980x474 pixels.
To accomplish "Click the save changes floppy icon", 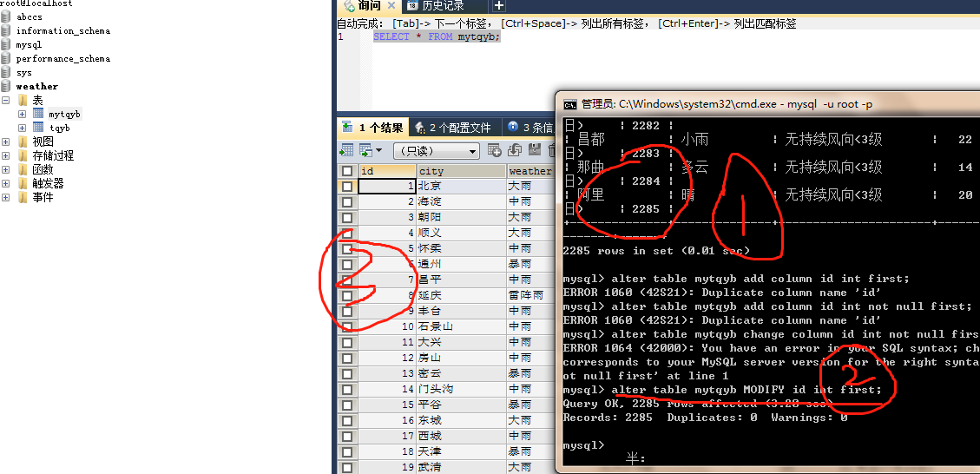I will coord(535,150).
